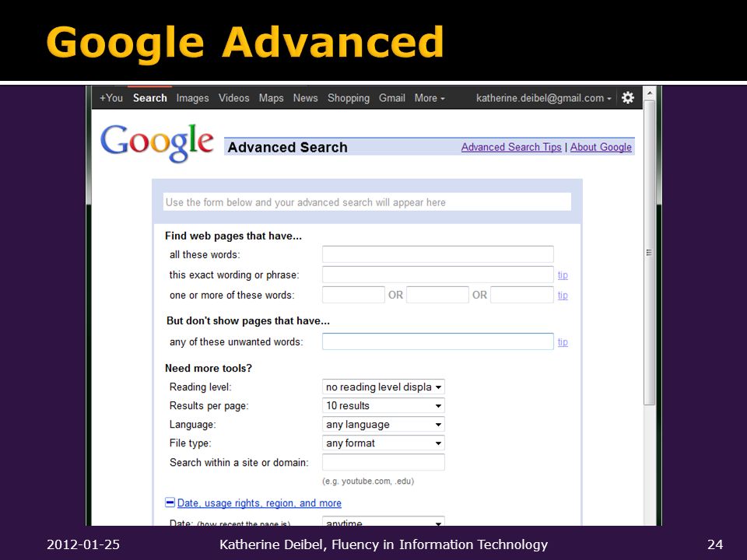Go to Images in top bar

192,98
